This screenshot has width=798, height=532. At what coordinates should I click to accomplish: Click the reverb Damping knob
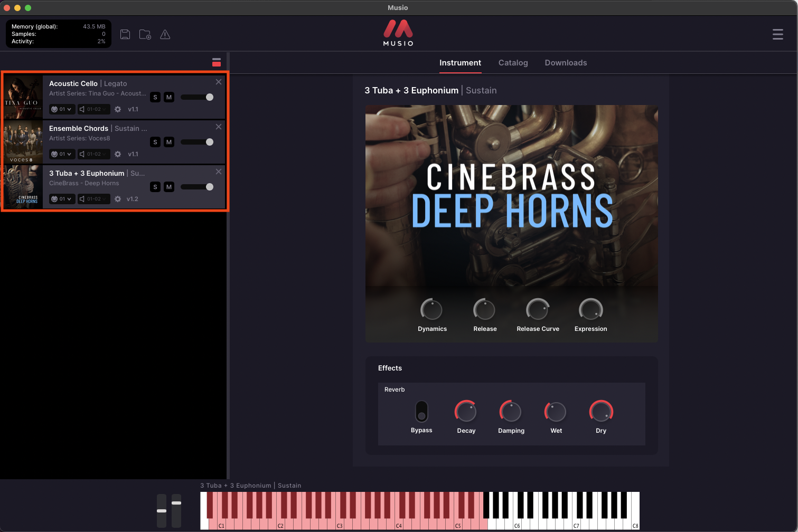[511, 412]
